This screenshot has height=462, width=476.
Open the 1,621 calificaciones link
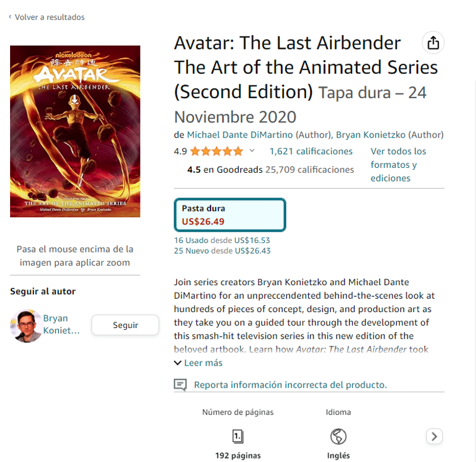coord(311,151)
